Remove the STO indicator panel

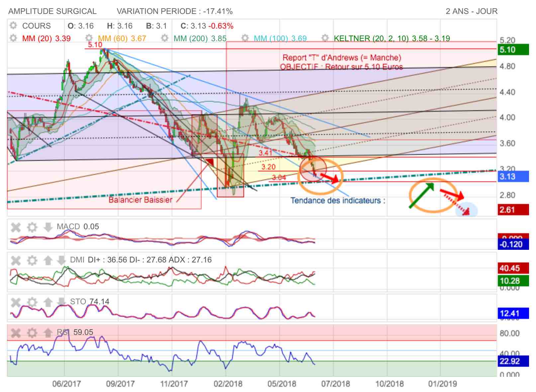point(16,302)
